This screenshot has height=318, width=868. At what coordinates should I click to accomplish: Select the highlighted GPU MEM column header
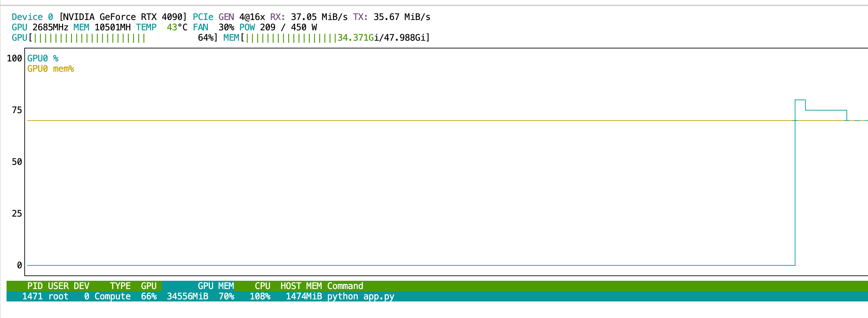[x=215, y=286]
